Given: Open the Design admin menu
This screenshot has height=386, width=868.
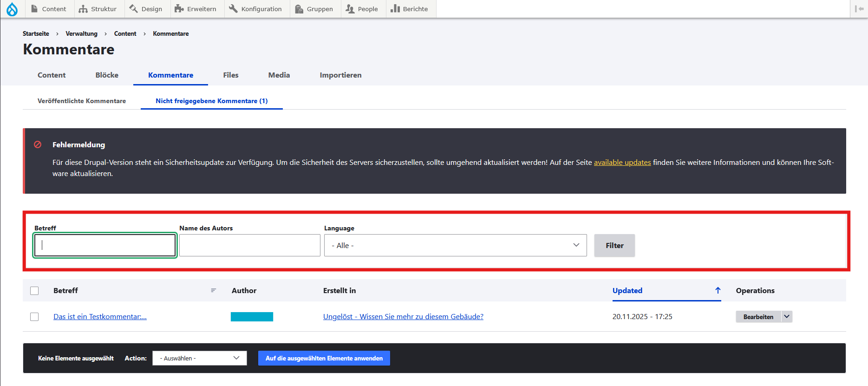Looking at the screenshot, I should click(x=145, y=9).
